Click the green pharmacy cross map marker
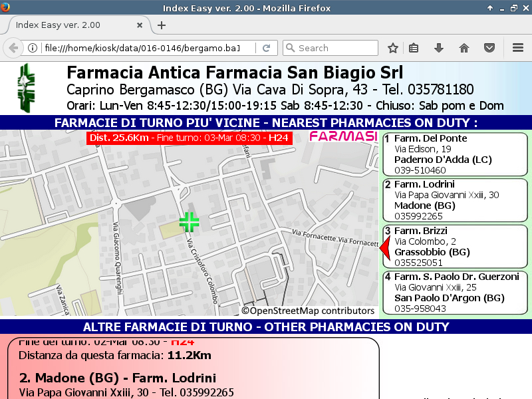 tap(189, 221)
